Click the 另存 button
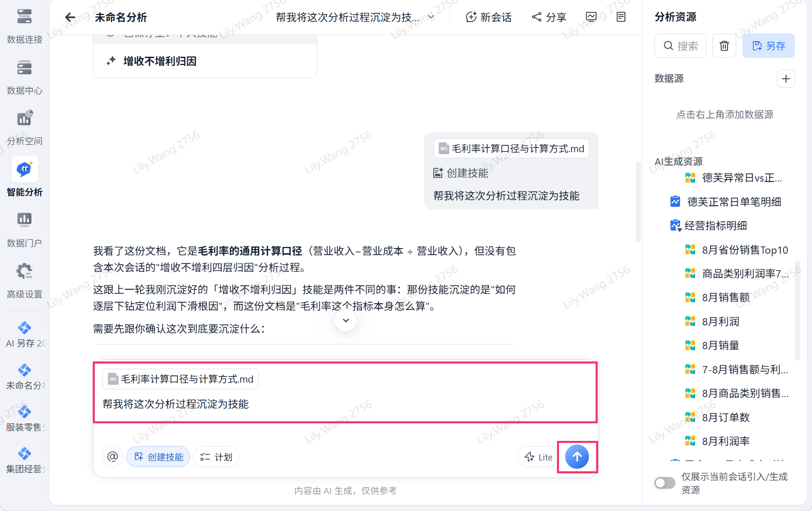This screenshot has width=812, height=511. pos(769,46)
